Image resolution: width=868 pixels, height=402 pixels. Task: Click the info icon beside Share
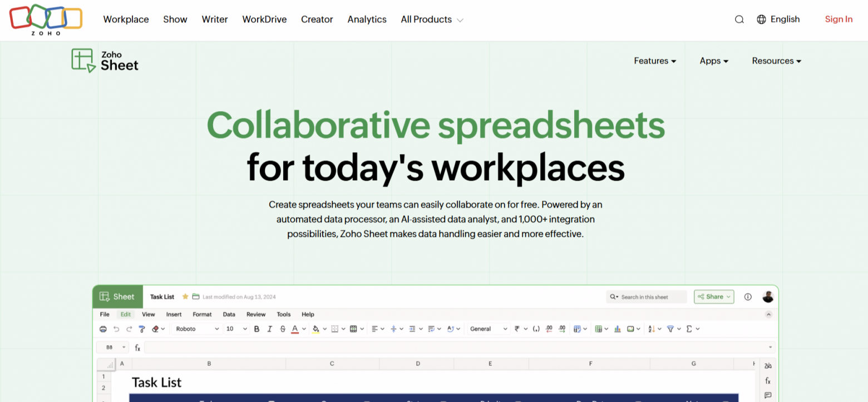[748, 297]
